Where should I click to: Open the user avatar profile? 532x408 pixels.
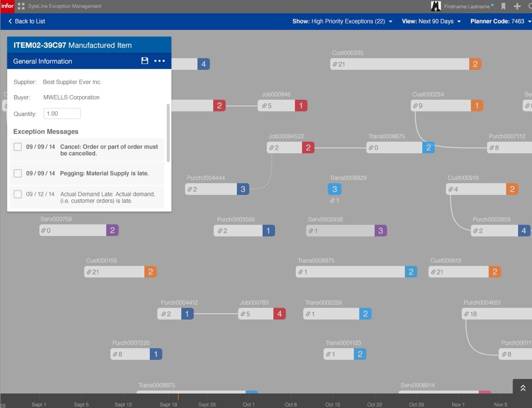(436, 6)
